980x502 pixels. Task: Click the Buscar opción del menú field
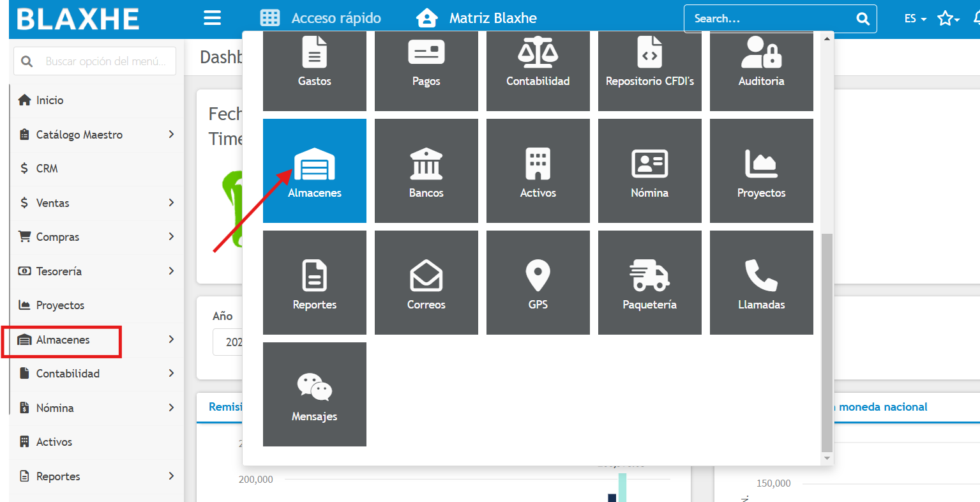94,61
